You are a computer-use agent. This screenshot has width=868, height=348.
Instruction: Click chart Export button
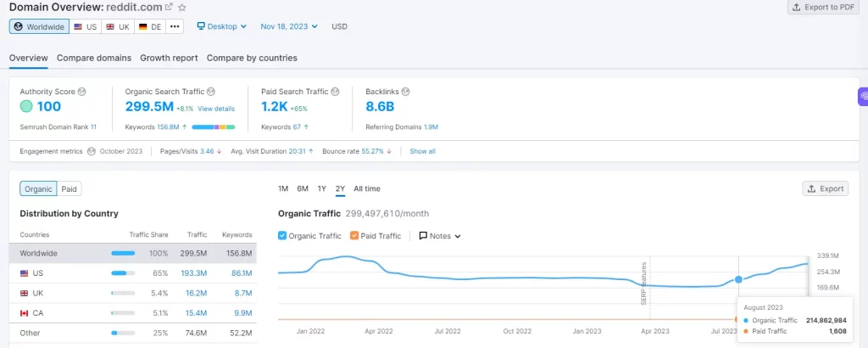826,189
